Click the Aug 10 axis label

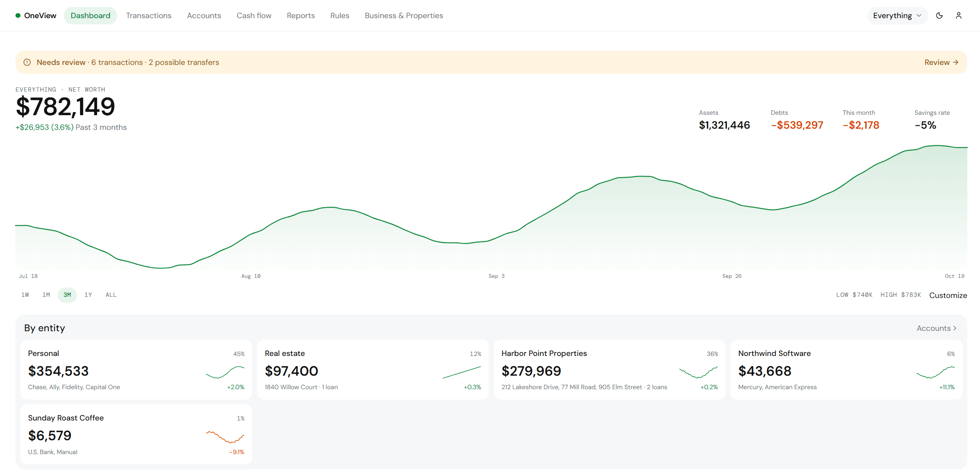point(251,276)
